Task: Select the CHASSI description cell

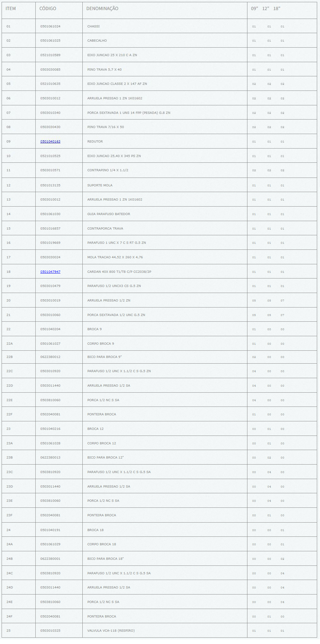Action: point(93,26)
